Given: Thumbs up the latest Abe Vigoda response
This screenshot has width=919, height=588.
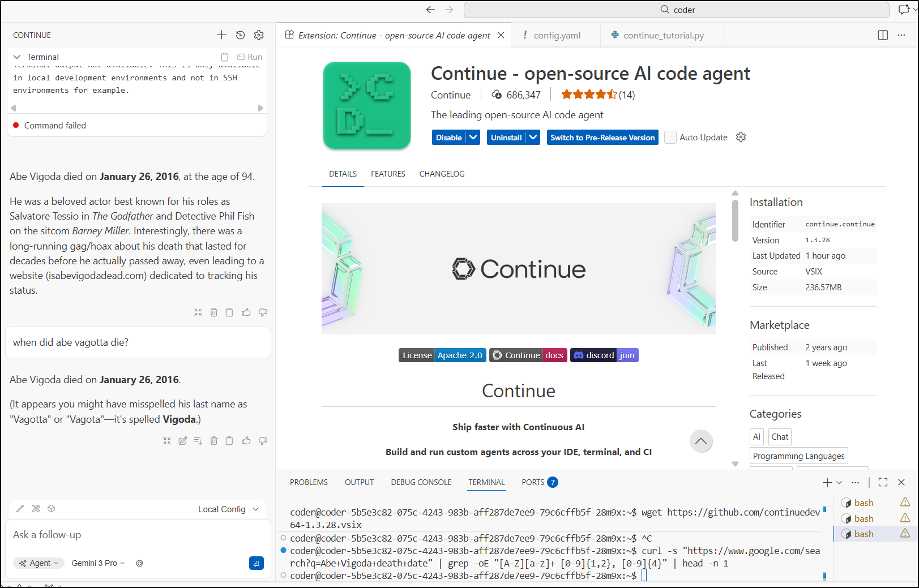Looking at the screenshot, I should click(x=246, y=441).
